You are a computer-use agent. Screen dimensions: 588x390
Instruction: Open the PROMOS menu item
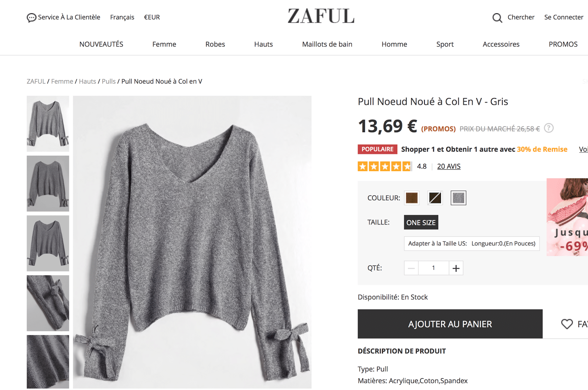tap(563, 44)
